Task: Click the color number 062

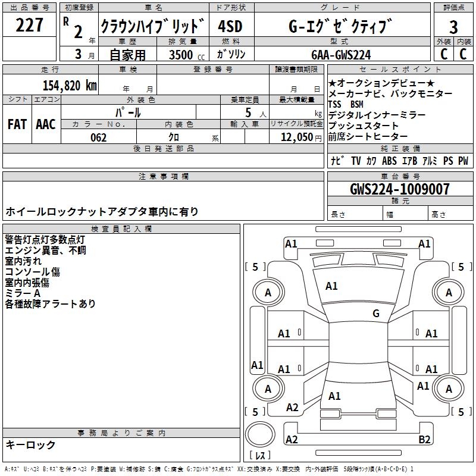Action: 99,137
